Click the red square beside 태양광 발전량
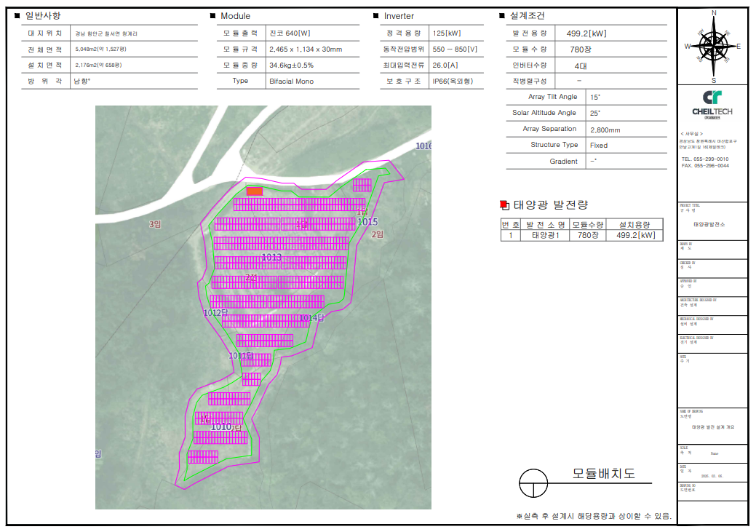Image resolution: width=756 pixels, height=532 pixels. [501, 205]
